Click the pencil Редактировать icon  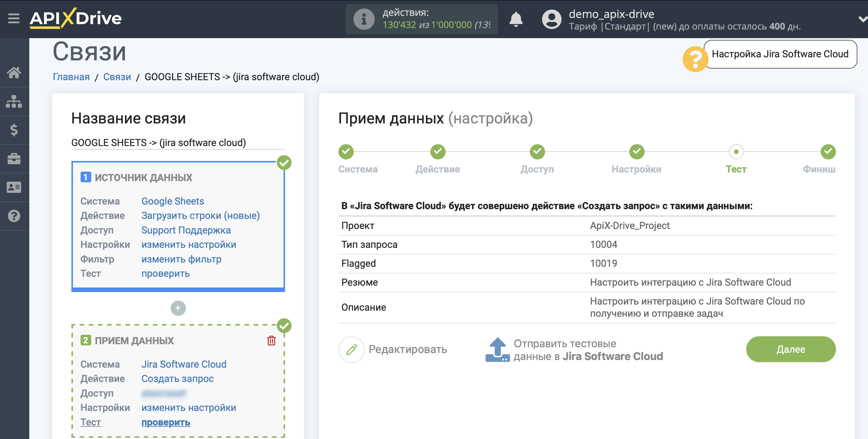point(352,349)
